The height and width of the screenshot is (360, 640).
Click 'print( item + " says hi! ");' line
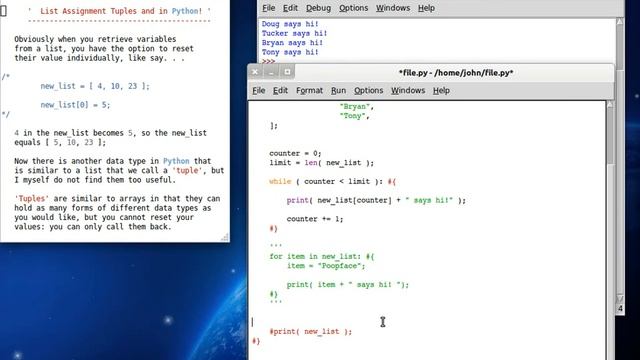point(347,284)
